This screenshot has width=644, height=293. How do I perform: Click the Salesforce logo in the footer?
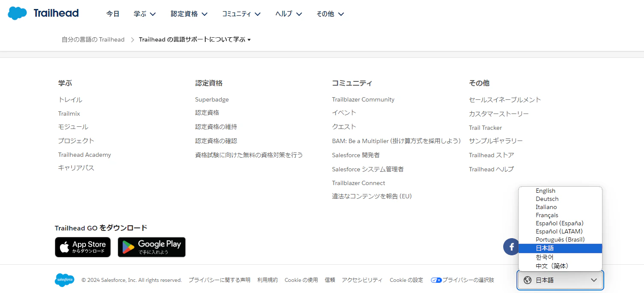(x=64, y=280)
